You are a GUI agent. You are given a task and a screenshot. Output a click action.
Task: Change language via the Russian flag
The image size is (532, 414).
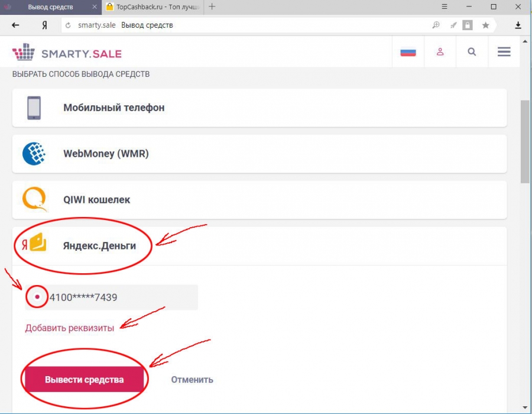click(408, 52)
